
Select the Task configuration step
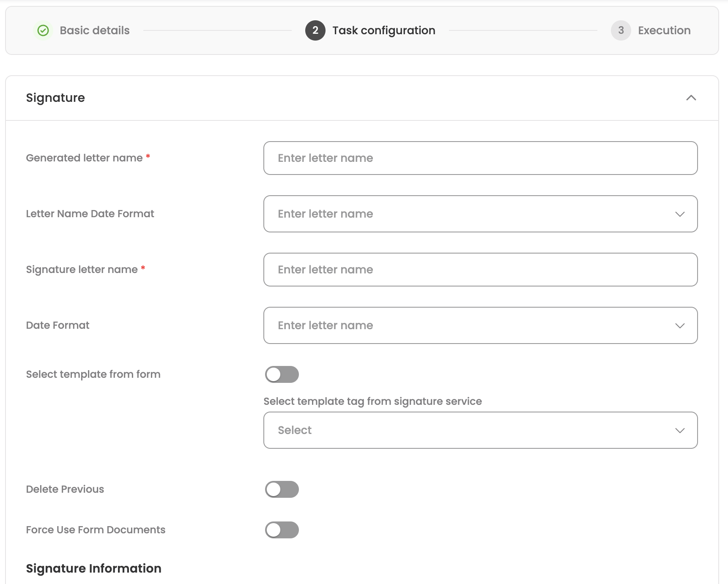[383, 30]
